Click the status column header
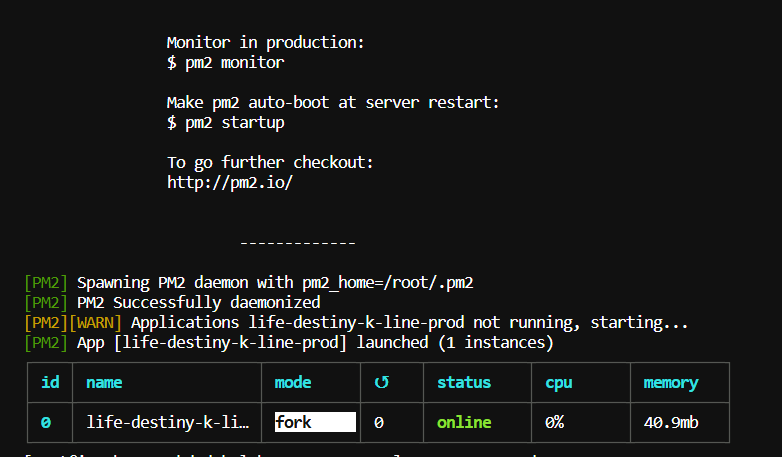The height and width of the screenshot is (457, 782). pos(464,382)
